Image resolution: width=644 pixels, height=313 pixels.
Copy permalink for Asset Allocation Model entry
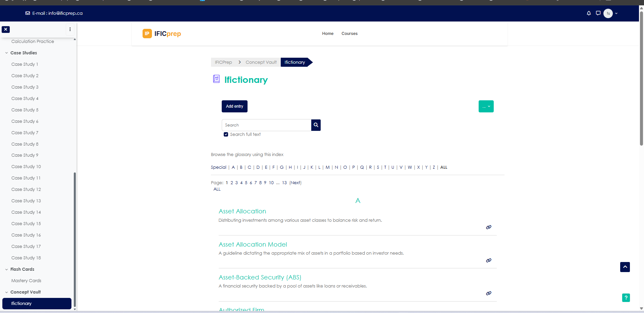(x=489, y=260)
